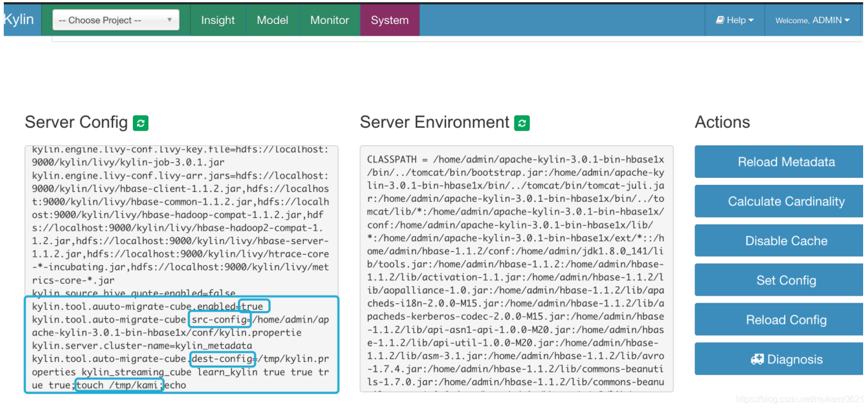Click the 'CLASSPATH =' text
Image resolution: width=868 pixels, height=409 pixels.
coord(397,160)
